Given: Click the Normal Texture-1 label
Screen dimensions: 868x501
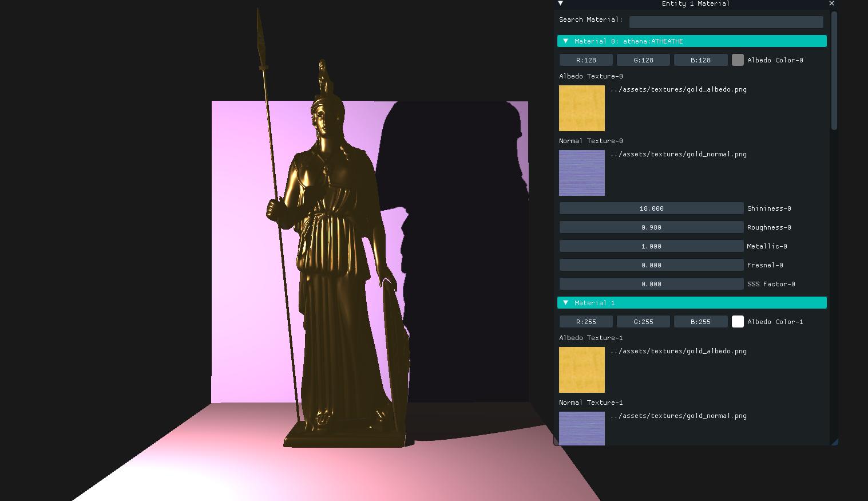Looking at the screenshot, I should pos(591,403).
